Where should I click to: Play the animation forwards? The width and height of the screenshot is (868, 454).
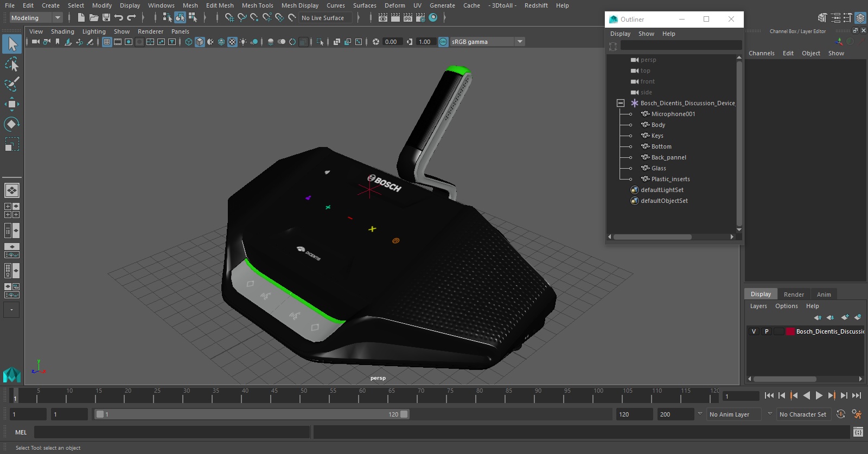[819, 396]
